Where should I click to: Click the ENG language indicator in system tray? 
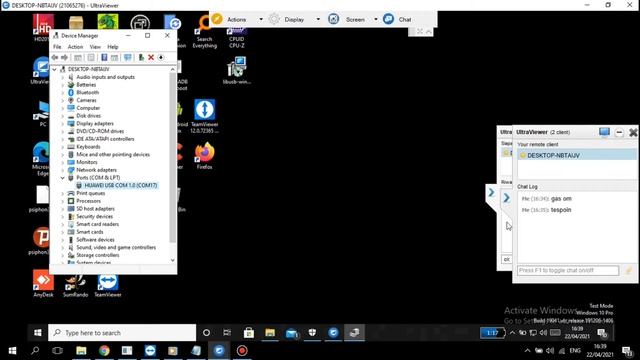(575, 351)
